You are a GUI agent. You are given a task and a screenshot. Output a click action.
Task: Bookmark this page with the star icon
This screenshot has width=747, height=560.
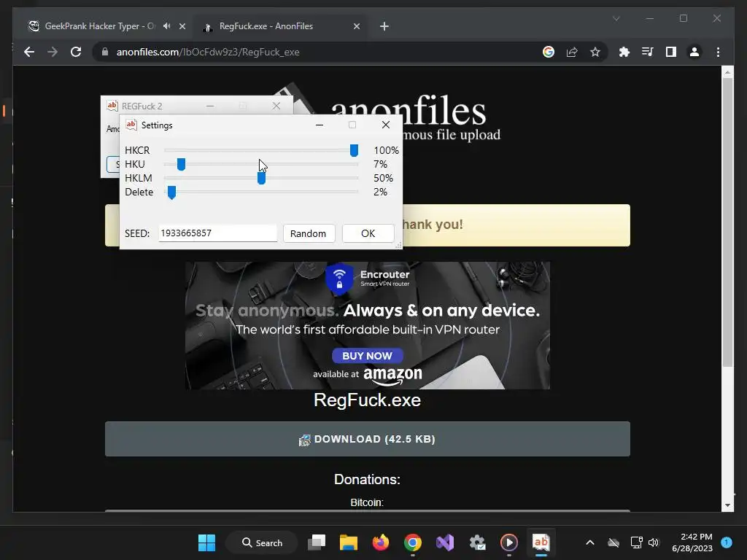click(x=595, y=52)
